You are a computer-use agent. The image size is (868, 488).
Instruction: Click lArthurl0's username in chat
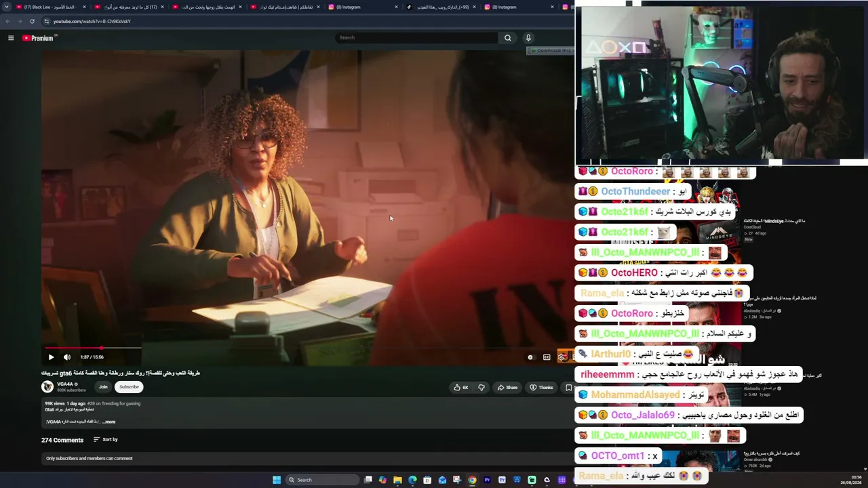(x=611, y=354)
